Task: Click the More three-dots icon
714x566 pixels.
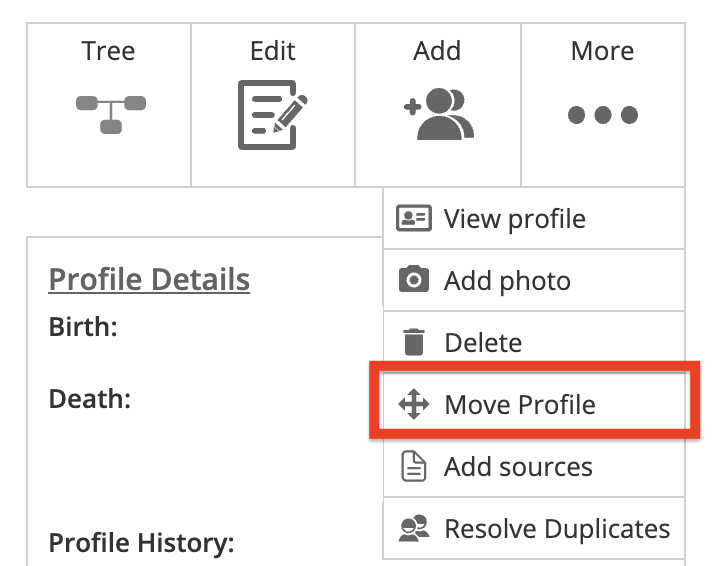Action: 602,115
